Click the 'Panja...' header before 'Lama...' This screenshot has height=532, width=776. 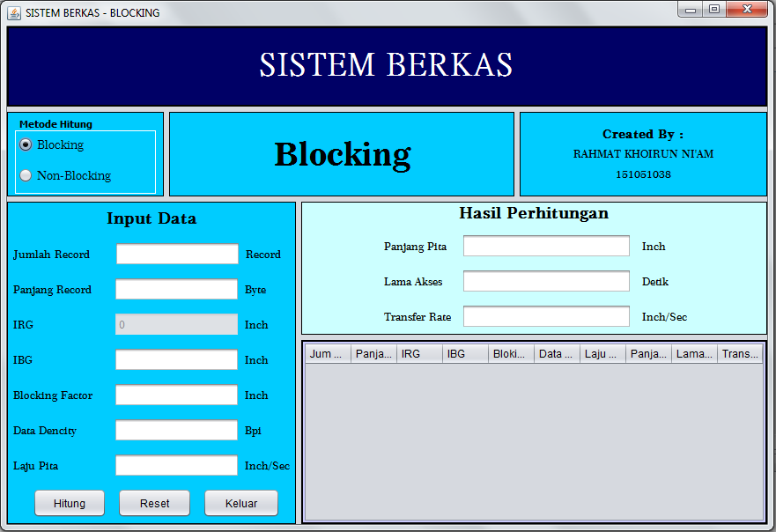tap(648, 354)
